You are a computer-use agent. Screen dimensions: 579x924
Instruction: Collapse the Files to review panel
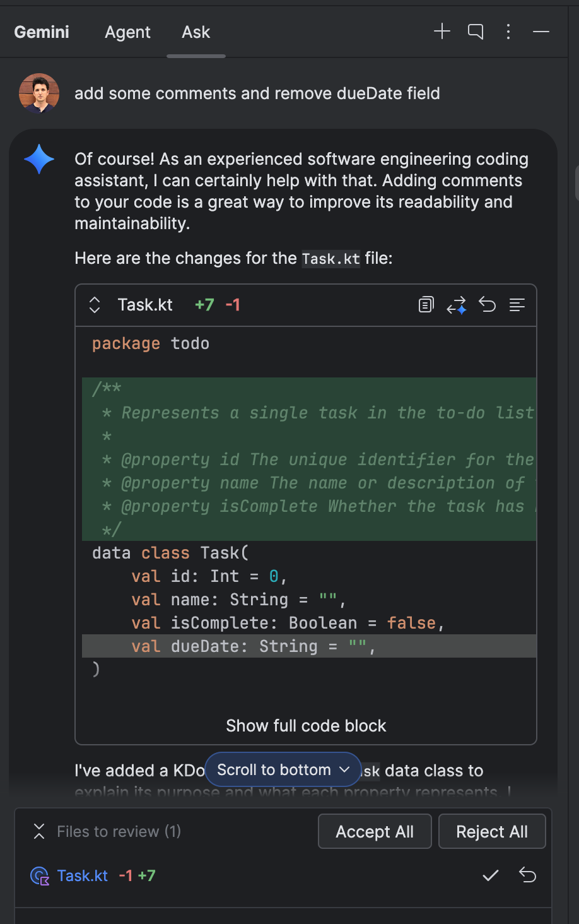pos(38,831)
